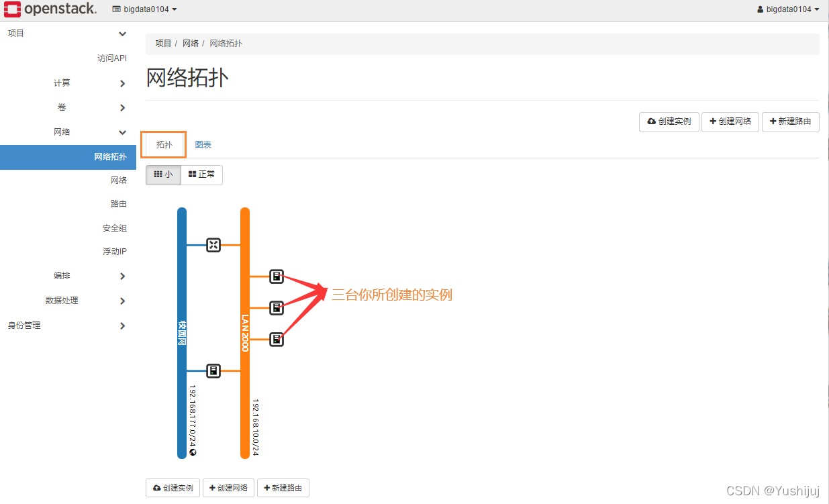
Task: Click the 新建路由 button at the bottom
Action: coord(283,488)
